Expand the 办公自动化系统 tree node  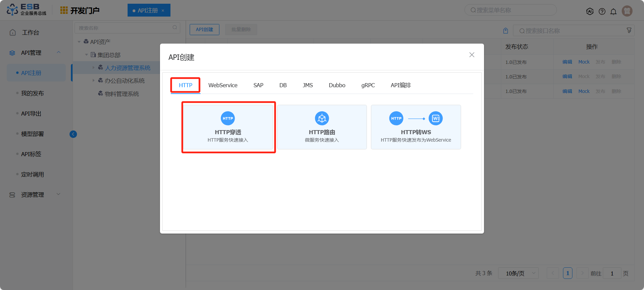(93, 80)
